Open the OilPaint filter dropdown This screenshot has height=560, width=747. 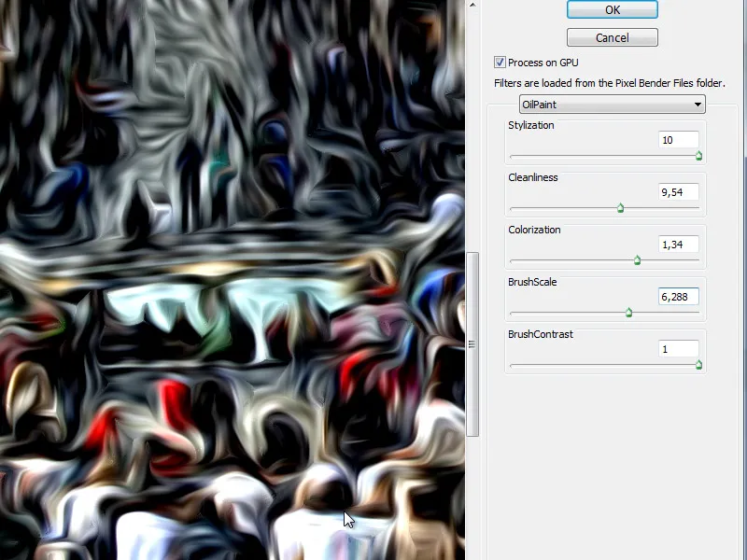[x=612, y=105]
